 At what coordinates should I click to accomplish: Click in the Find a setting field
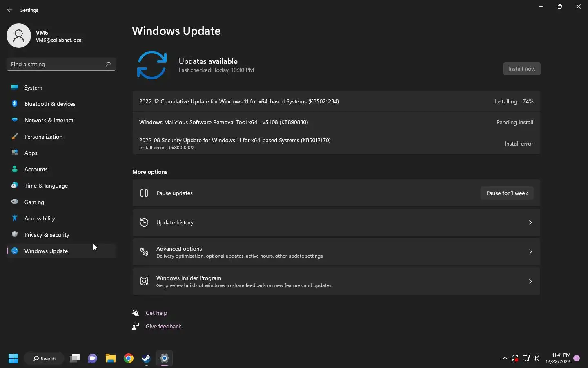pos(61,64)
